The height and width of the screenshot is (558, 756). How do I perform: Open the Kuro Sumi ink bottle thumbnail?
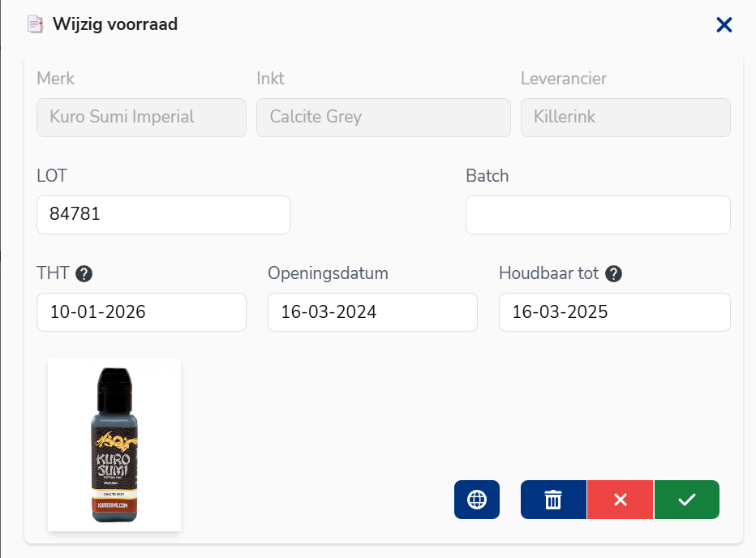(114, 444)
